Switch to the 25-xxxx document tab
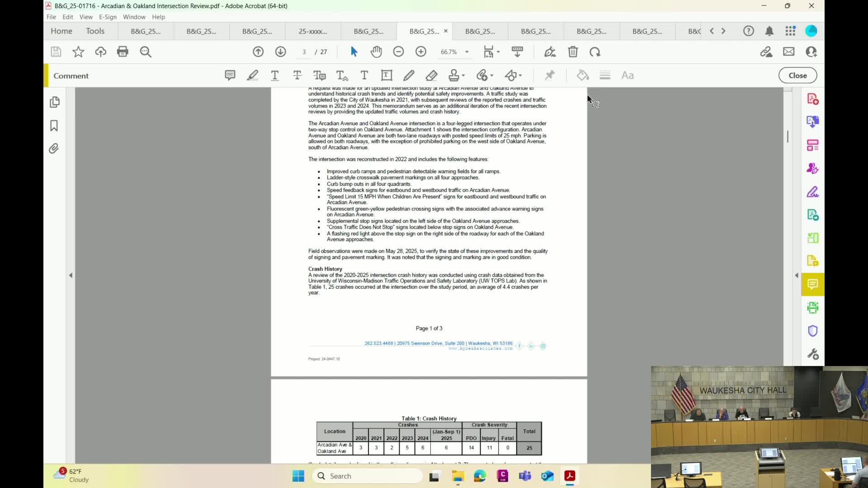This screenshot has height=488, width=868. 312,31
